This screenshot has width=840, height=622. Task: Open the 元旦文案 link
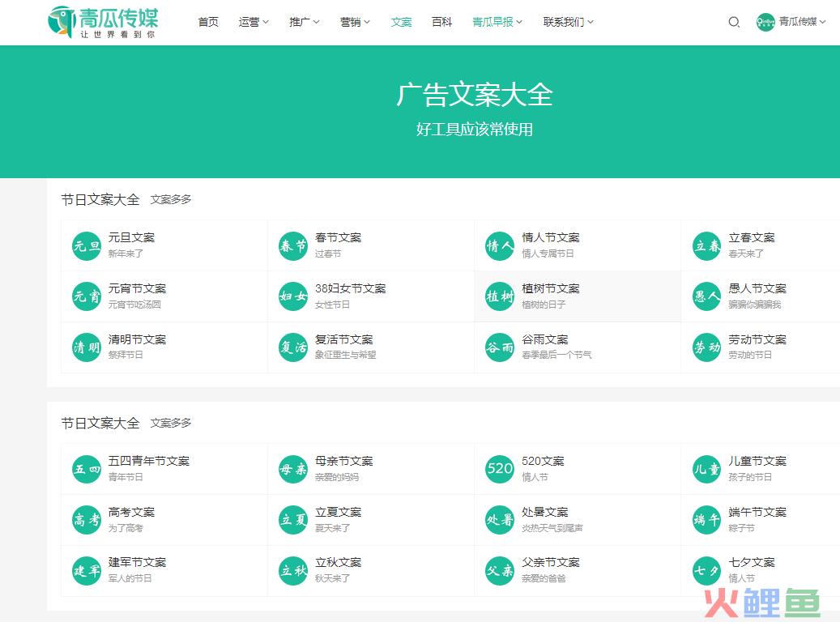click(x=131, y=237)
